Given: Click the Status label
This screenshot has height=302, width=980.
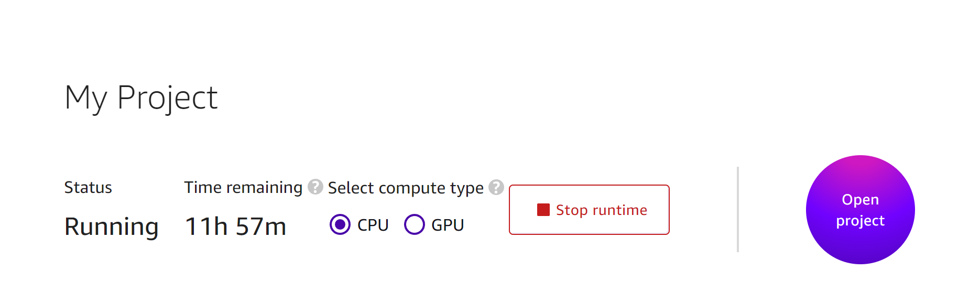Looking at the screenshot, I should [88, 187].
